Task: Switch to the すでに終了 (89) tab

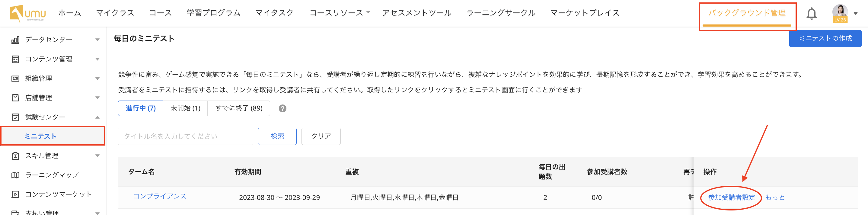Action: pyautogui.click(x=238, y=108)
